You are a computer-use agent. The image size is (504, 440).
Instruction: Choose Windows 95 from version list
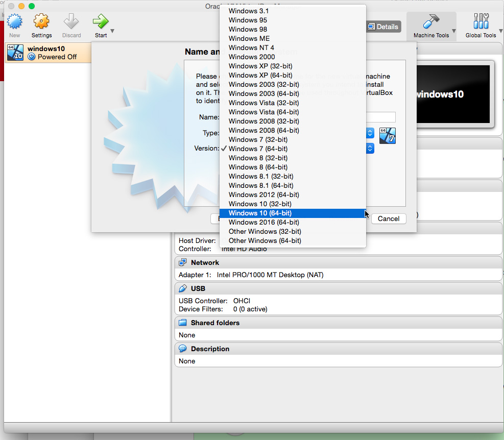tap(293, 20)
